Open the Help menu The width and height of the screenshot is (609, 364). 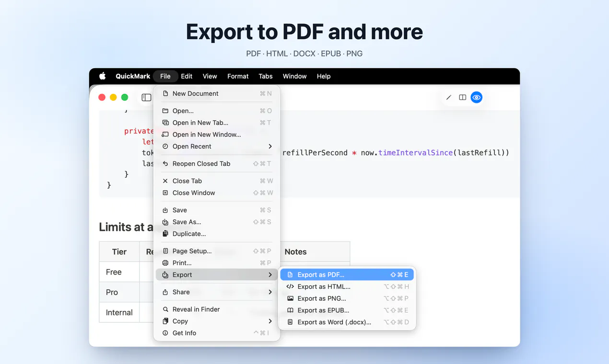pos(324,76)
